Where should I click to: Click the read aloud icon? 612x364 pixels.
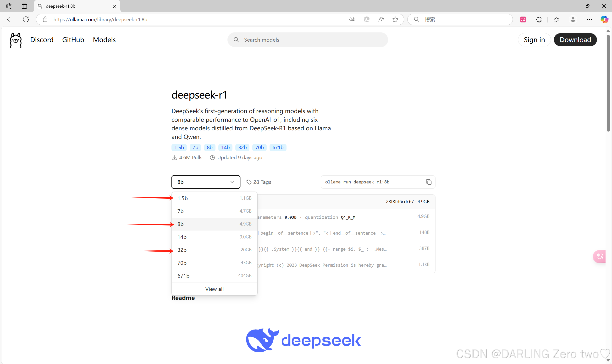tap(381, 19)
